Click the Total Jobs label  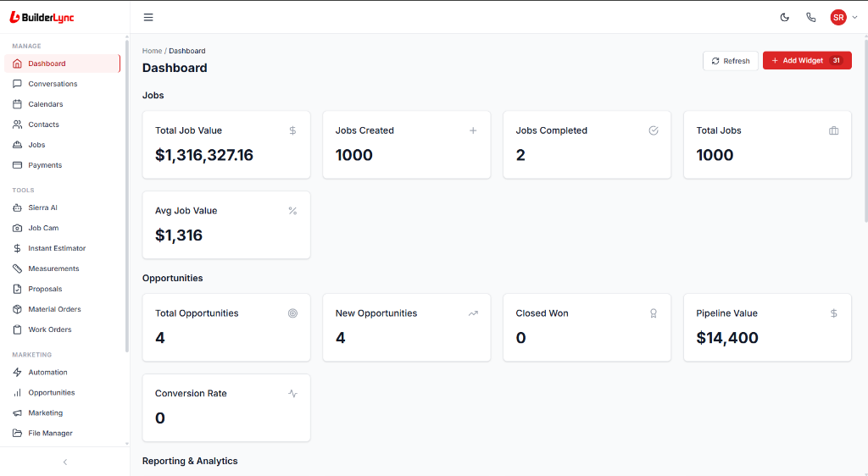coord(719,130)
